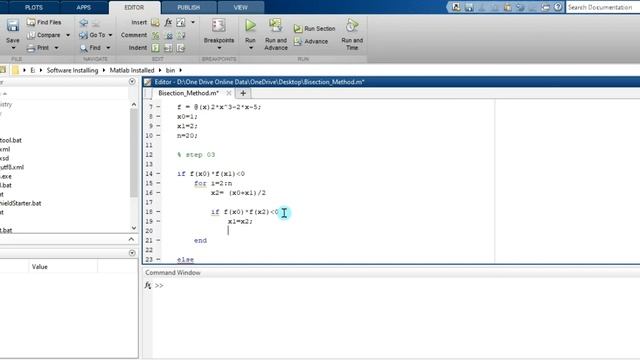640x360 pixels.
Task: Click the code text x1=x2; on line 19
Action: (240, 221)
